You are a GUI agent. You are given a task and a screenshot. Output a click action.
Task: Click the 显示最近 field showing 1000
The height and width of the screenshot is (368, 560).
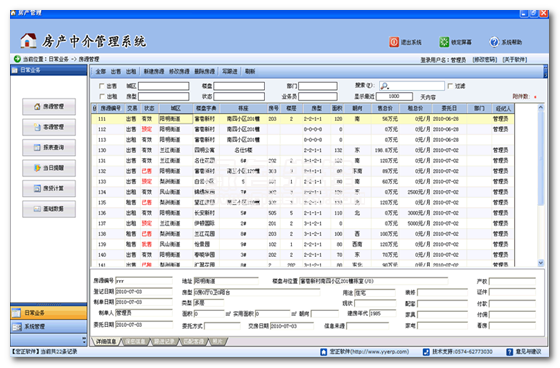(x=394, y=96)
